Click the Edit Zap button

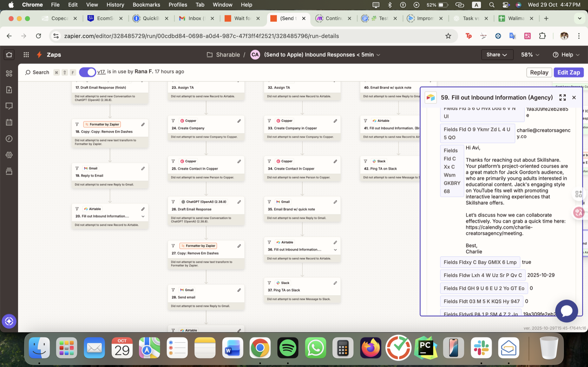pos(569,72)
